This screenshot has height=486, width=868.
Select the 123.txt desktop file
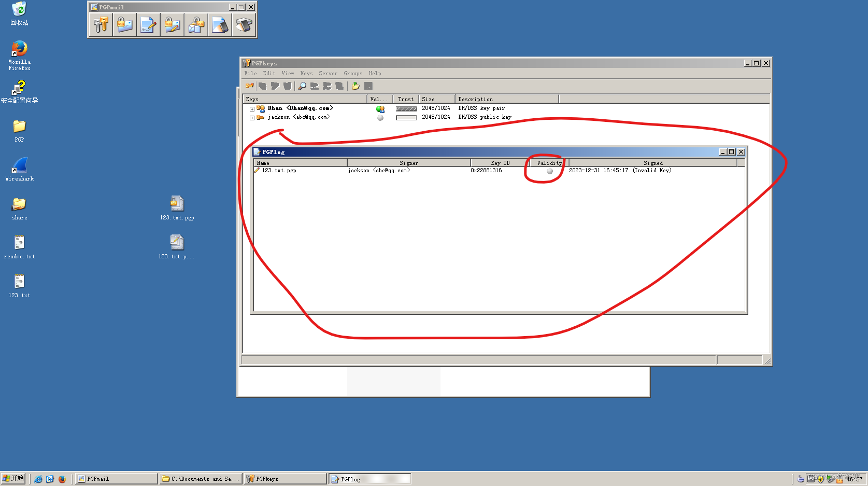(19, 286)
